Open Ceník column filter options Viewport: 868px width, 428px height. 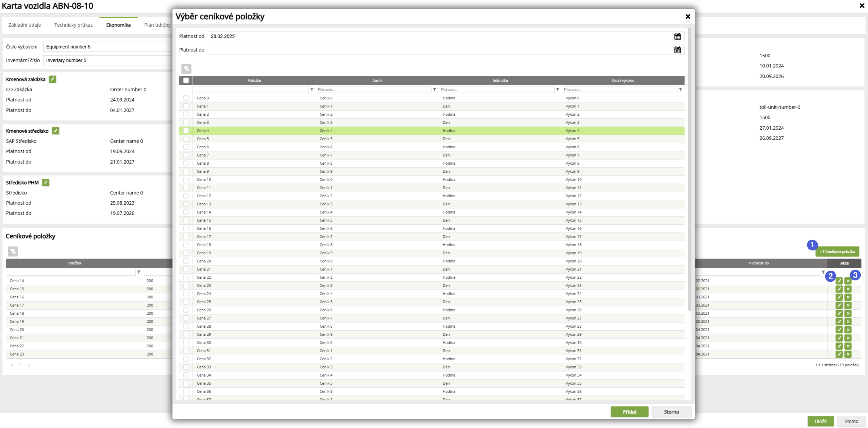435,90
